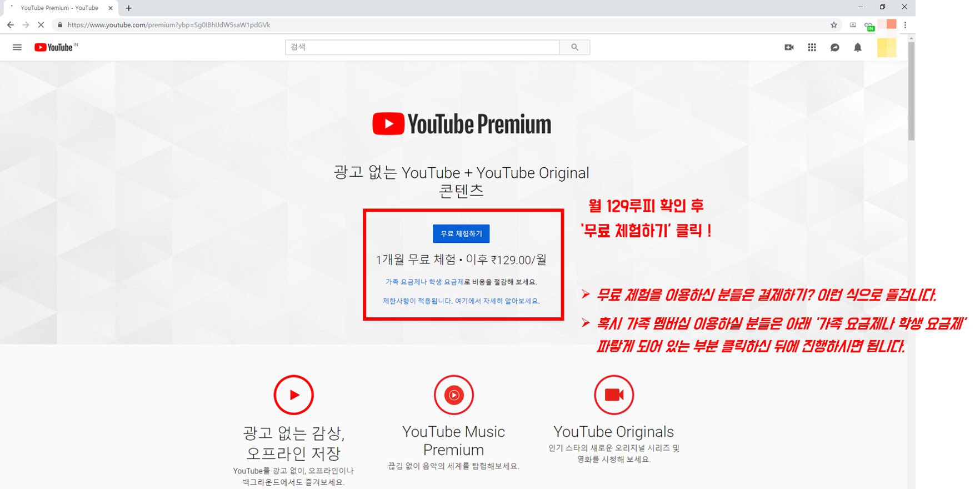Click the green IN extension icon

869,26
